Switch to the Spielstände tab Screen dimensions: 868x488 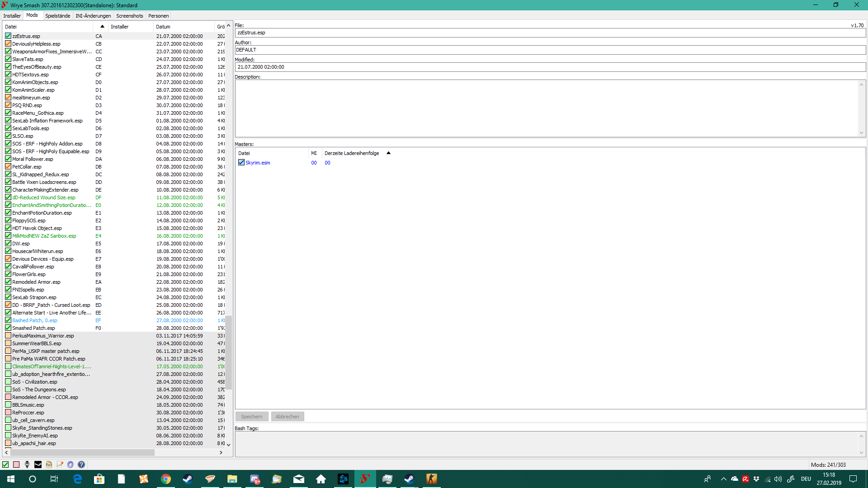coord(57,16)
